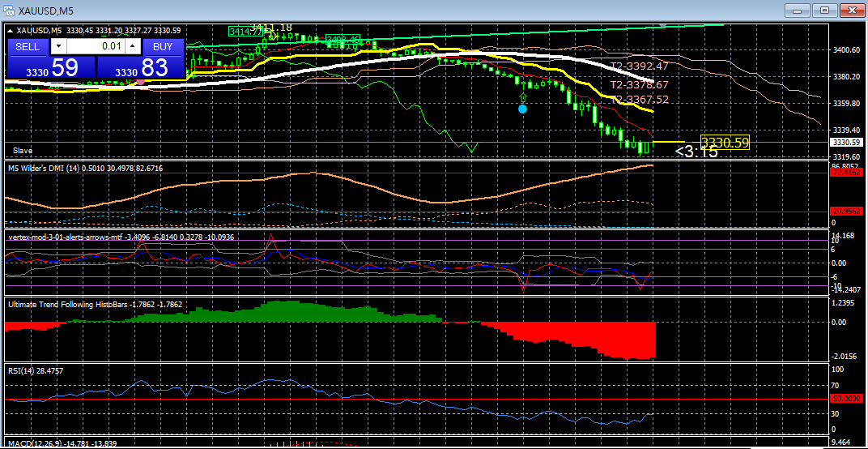Click the gray chart shift triangle marker

tap(664, 25)
